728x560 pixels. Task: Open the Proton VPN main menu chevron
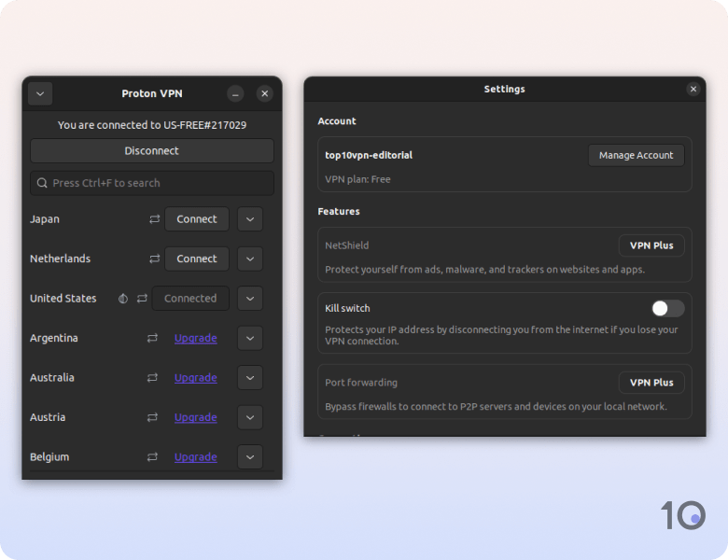(40, 93)
